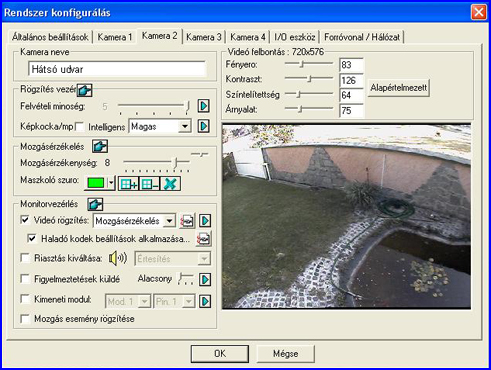Click the Fényero brightness slider
The image size is (491, 370).
tap(309, 64)
